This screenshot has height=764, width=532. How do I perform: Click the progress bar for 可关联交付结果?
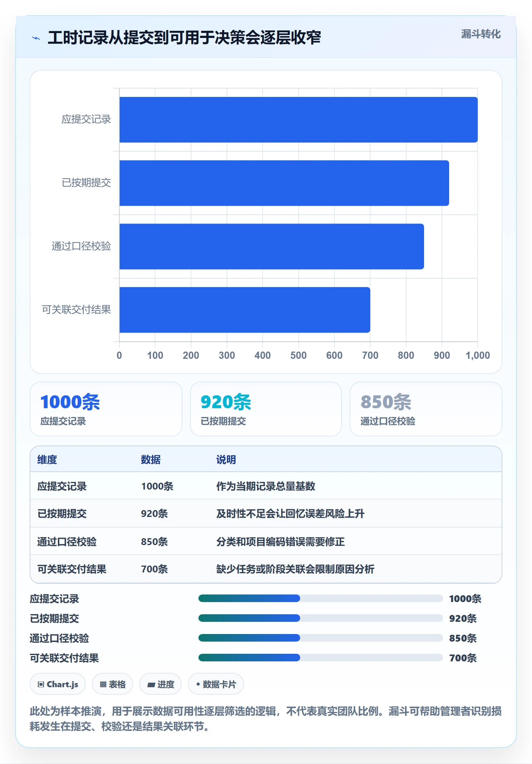(320, 658)
